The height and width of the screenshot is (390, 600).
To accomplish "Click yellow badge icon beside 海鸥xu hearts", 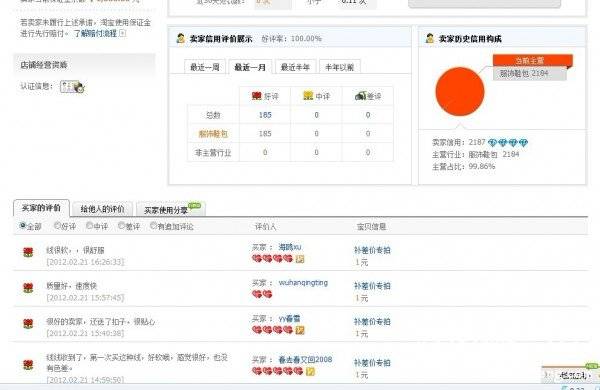I will 300,259.
